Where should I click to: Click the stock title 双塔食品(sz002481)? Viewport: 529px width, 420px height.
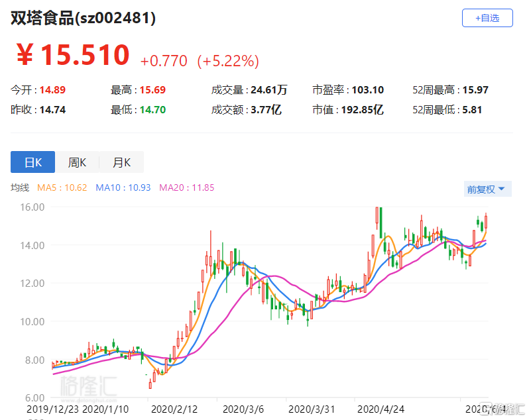(83, 18)
